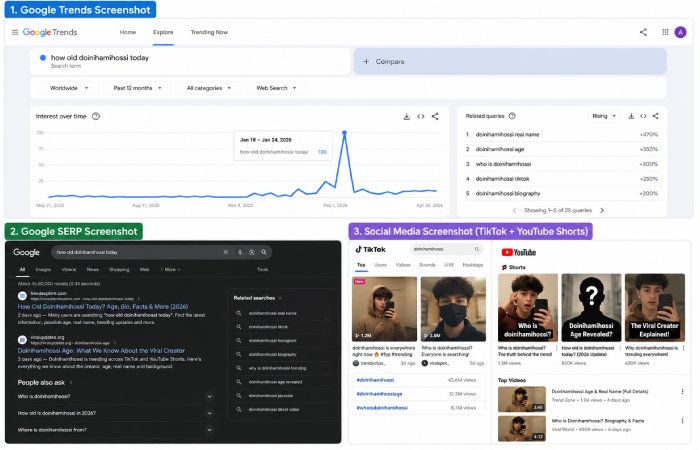Viewport: 700px width, 450px height.
Task: Click the YouTube logo
Action: (x=519, y=253)
